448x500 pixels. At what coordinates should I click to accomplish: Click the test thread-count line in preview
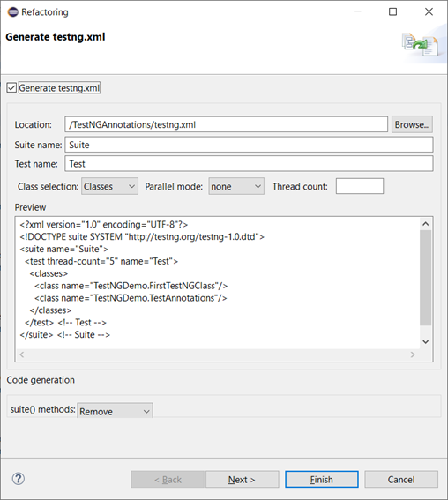click(x=101, y=262)
